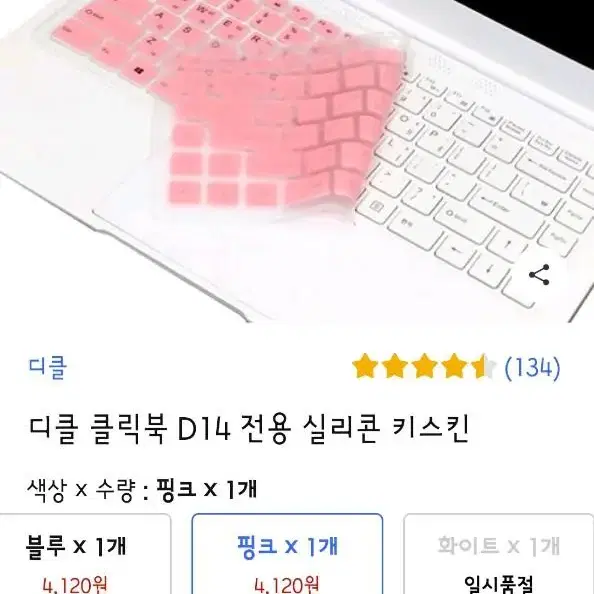This screenshot has width=594, height=594.
Task: Click the product title 디클 클릭북 D14
Action: (x=130, y=428)
